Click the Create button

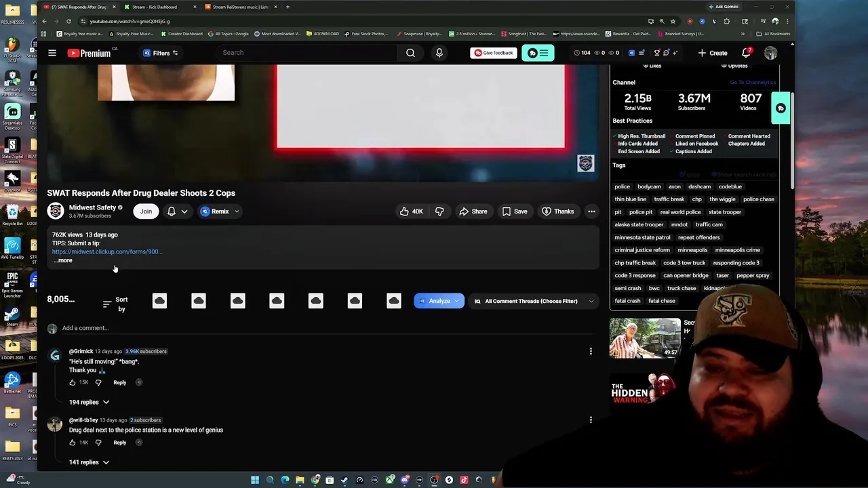(x=712, y=53)
